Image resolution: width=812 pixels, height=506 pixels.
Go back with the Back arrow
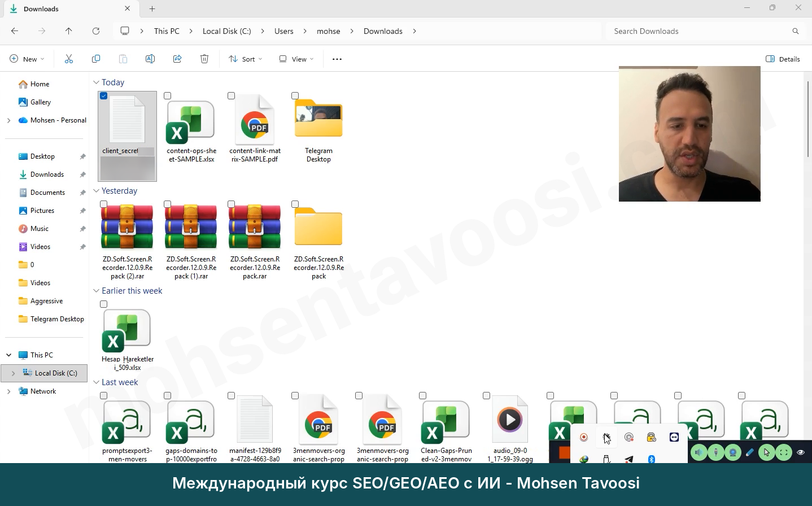pyautogui.click(x=15, y=31)
